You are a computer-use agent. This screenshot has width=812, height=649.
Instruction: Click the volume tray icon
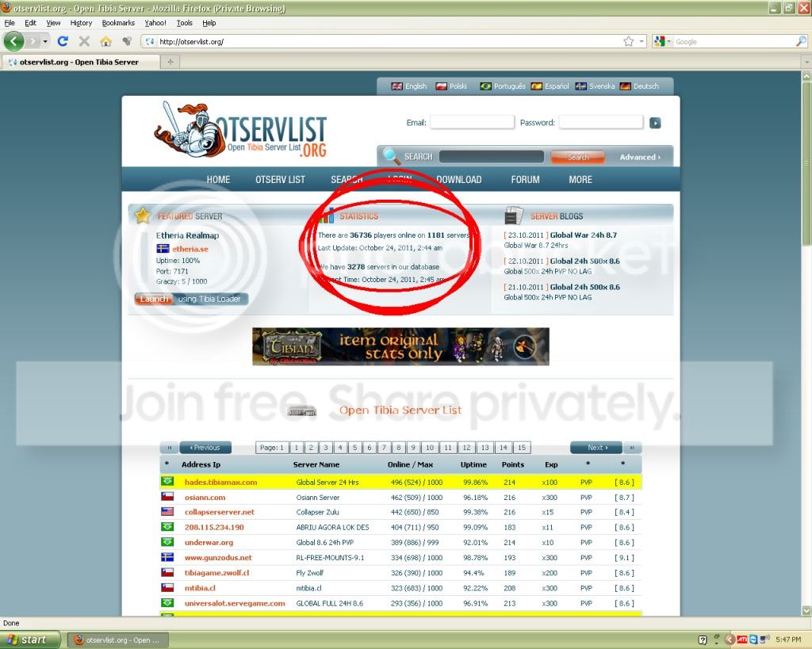pos(765,639)
